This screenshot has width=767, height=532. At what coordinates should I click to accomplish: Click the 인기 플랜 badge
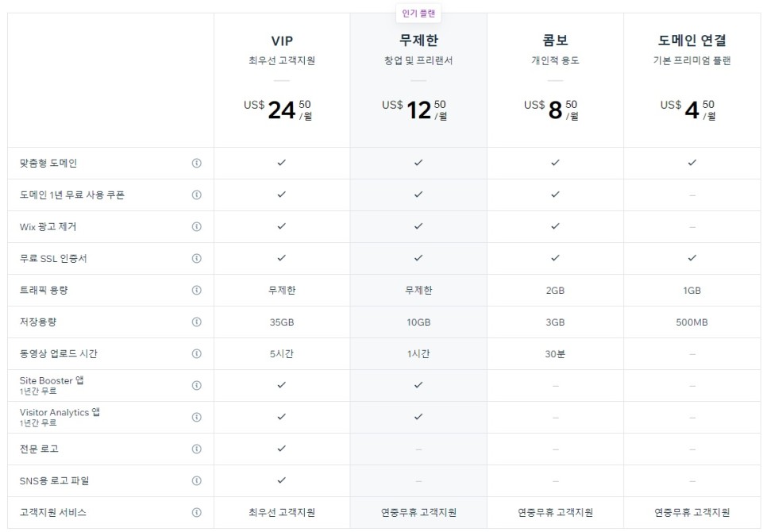pyautogui.click(x=418, y=13)
